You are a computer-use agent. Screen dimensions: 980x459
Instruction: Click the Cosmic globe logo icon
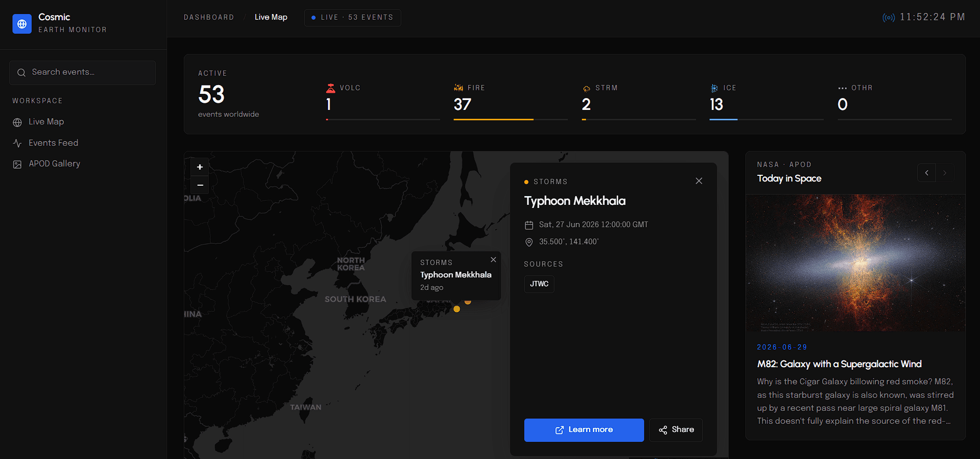pyautogui.click(x=22, y=24)
